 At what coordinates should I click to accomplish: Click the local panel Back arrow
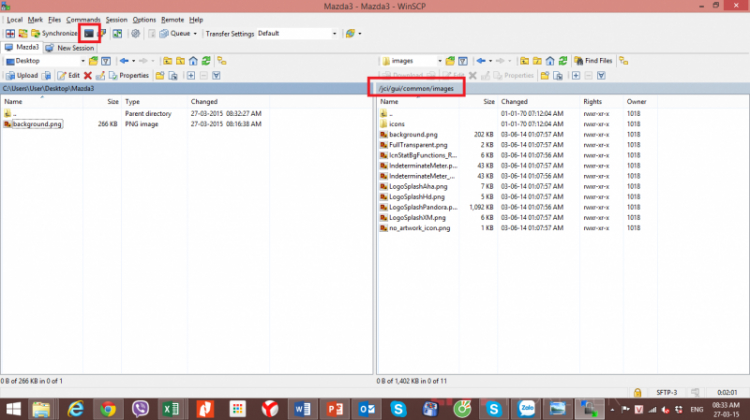coord(124,61)
